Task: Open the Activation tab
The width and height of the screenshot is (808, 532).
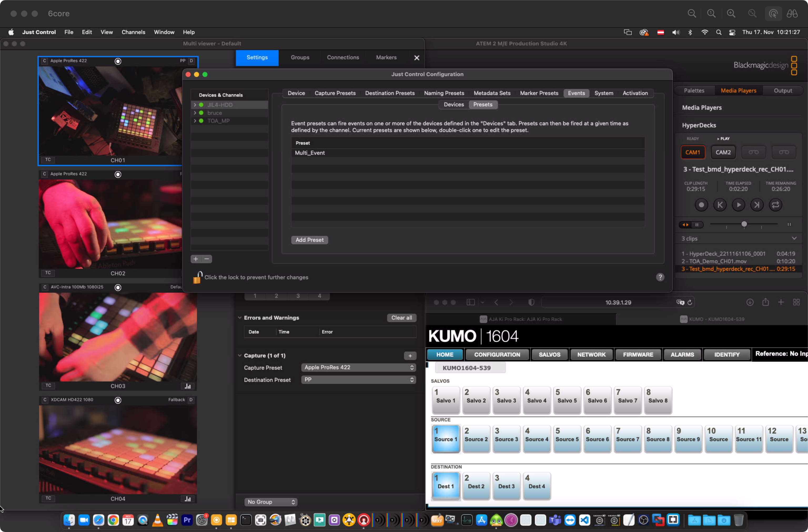Action: pyautogui.click(x=635, y=93)
